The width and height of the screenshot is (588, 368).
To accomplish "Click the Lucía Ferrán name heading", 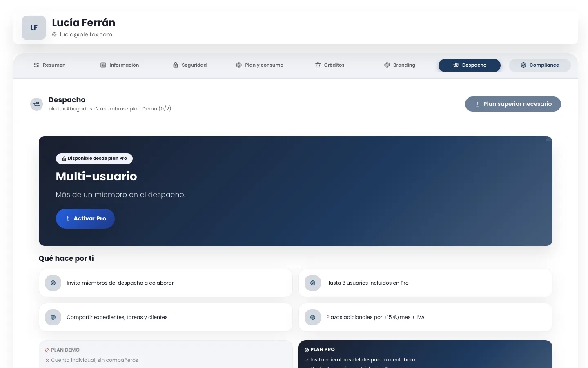I will [84, 22].
